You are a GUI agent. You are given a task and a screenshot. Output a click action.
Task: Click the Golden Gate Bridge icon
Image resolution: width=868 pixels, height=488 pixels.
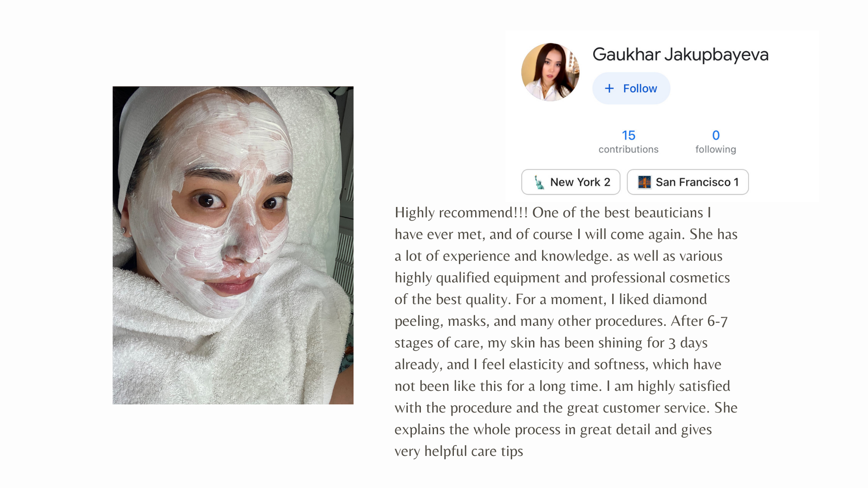coord(644,182)
